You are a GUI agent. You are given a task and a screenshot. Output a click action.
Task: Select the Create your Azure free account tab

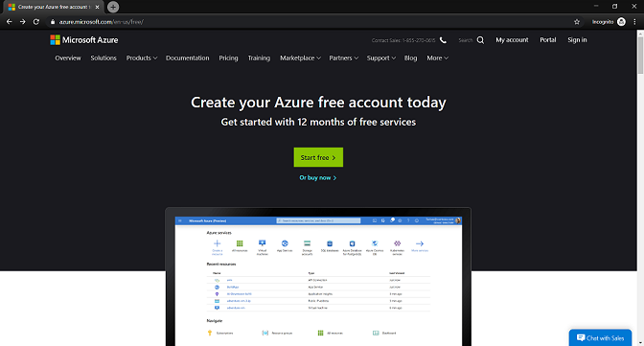(54, 7)
